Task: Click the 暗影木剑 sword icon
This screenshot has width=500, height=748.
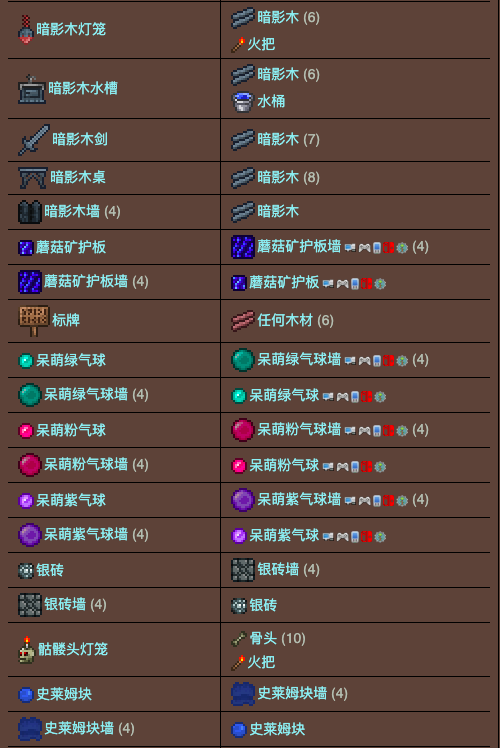Action: pos(34,140)
